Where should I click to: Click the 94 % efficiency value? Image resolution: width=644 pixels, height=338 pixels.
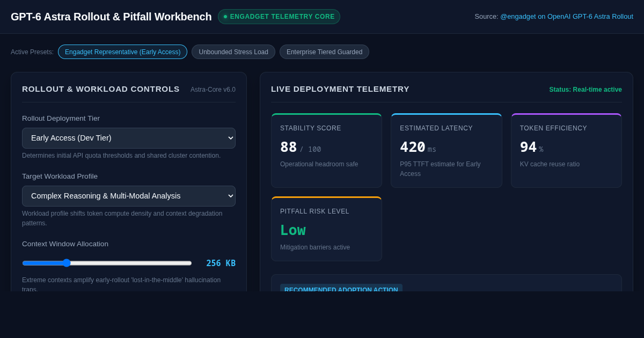532,147
